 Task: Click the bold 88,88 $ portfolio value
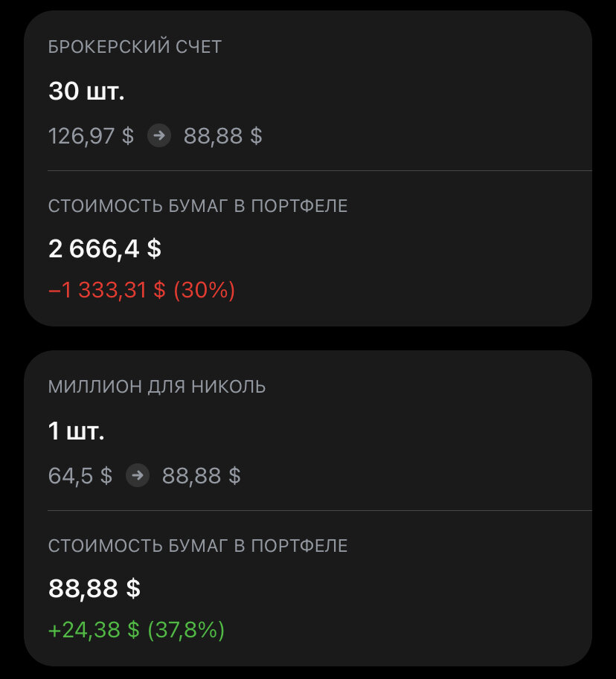click(94, 588)
